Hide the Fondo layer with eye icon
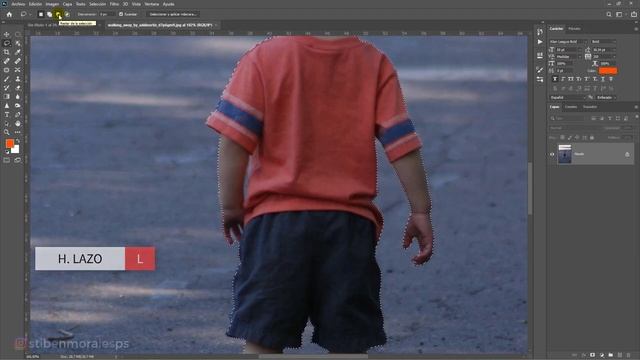The width and height of the screenshot is (640, 360). (x=552, y=154)
